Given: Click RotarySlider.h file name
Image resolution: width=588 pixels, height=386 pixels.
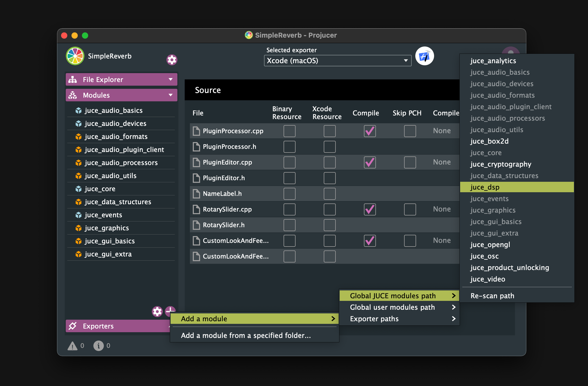Looking at the screenshot, I should (224, 225).
